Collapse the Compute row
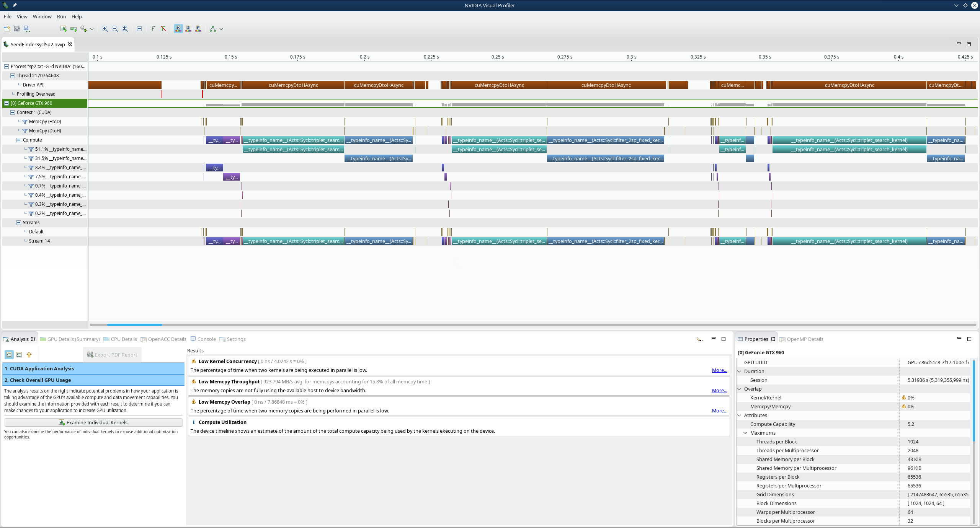Viewport: 980px width, 528px height. point(19,140)
